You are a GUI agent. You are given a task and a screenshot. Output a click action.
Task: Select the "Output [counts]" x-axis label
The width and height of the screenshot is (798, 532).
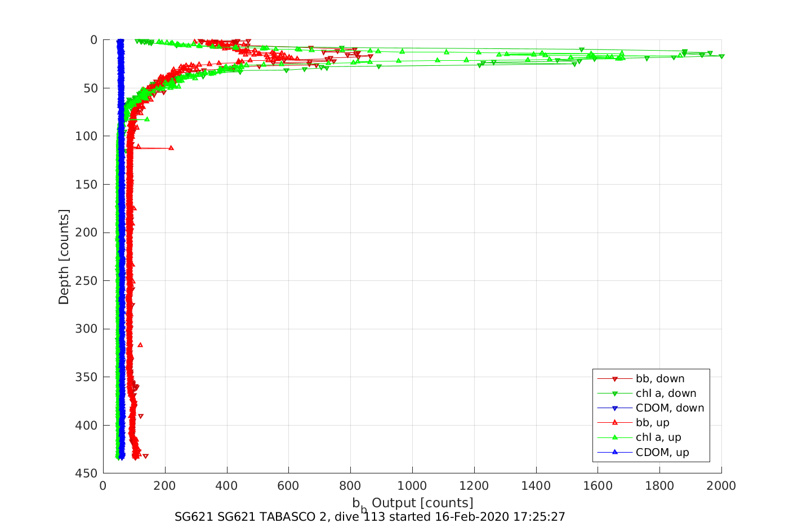(422, 503)
